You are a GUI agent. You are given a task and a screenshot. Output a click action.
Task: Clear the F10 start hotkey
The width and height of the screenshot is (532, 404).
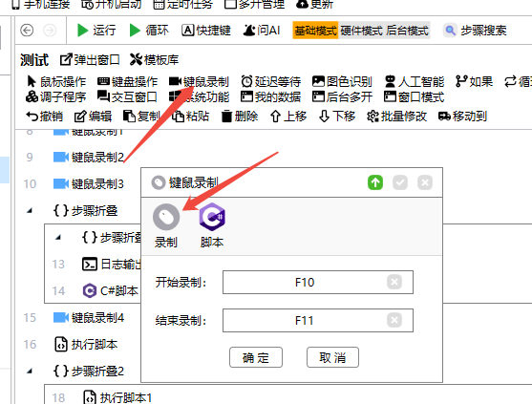[x=394, y=282]
